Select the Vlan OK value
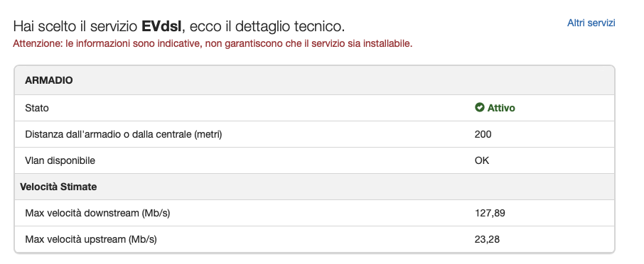Screen dimensions: 644x264 tap(482, 160)
